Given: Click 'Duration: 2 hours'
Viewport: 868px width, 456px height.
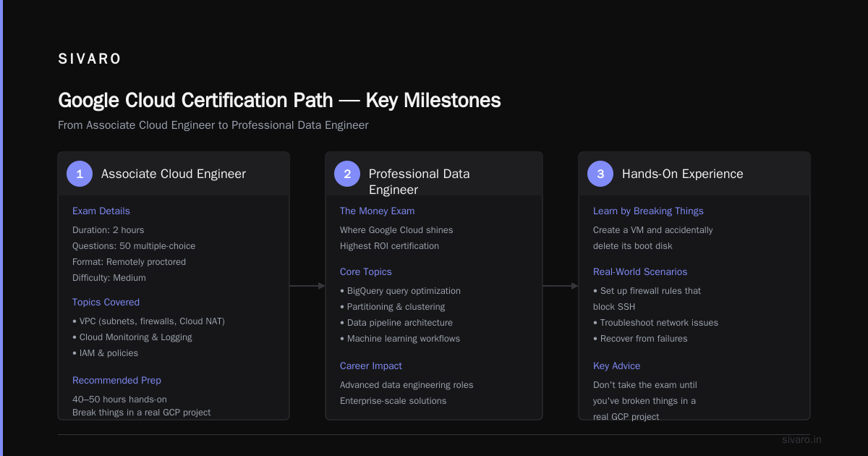Looking at the screenshot, I should click(109, 230).
